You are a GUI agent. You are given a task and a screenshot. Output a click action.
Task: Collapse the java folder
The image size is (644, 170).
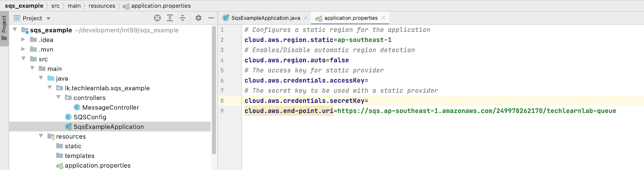point(41,78)
